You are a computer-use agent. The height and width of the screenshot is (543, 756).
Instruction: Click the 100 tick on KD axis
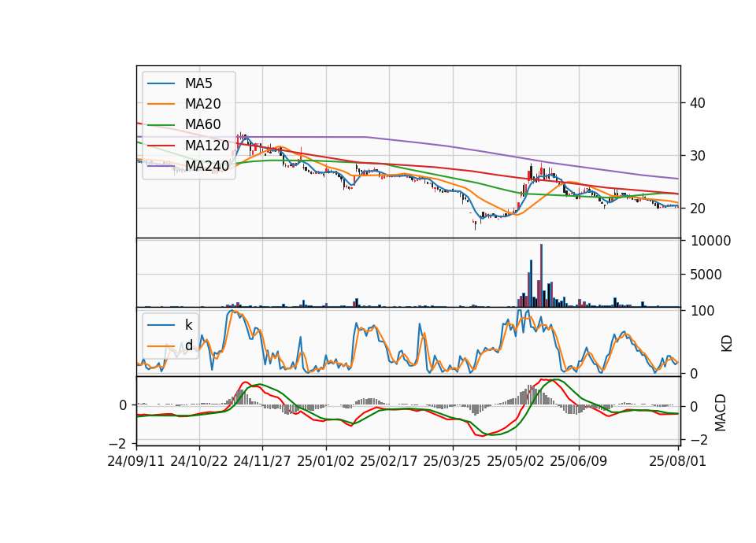(x=702, y=311)
